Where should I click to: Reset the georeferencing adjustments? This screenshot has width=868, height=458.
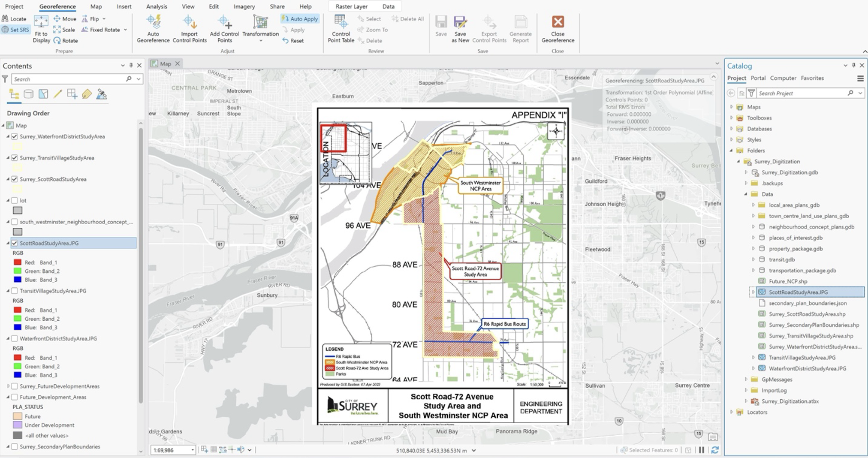293,41
